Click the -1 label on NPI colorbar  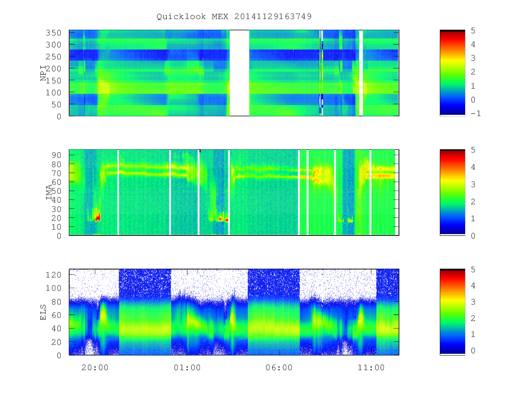point(476,113)
